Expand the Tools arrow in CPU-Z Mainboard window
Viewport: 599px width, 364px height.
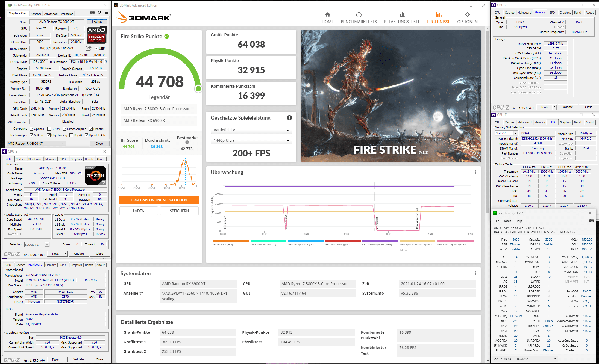[65, 359]
